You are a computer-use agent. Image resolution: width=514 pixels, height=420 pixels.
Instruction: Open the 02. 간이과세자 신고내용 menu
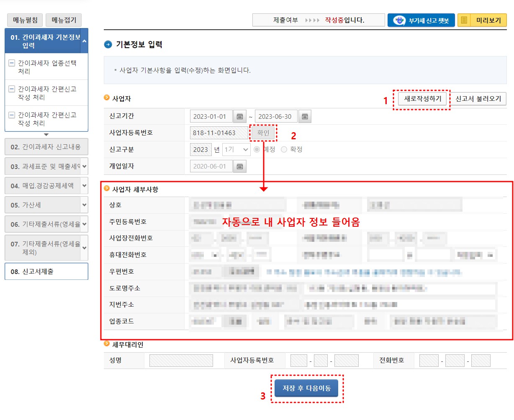coord(46,147)
